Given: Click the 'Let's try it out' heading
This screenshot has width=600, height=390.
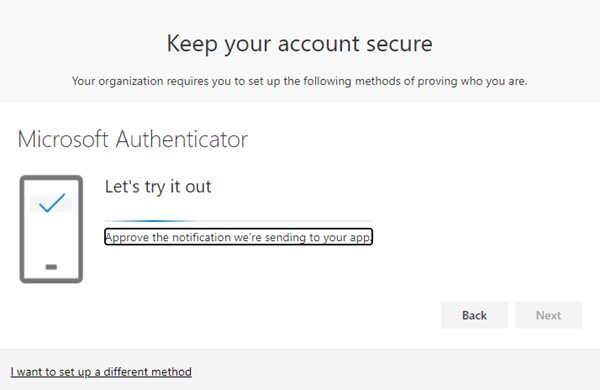Looking at the screenshot, I should pyautogui.click(x=158, y=187).
